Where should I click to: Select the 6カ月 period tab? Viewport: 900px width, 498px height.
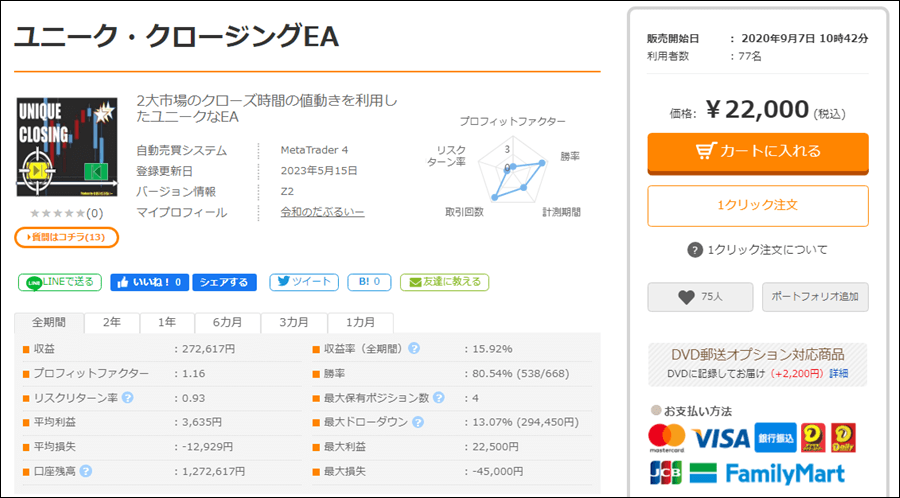pyautogui.click(x=226, y=323)
